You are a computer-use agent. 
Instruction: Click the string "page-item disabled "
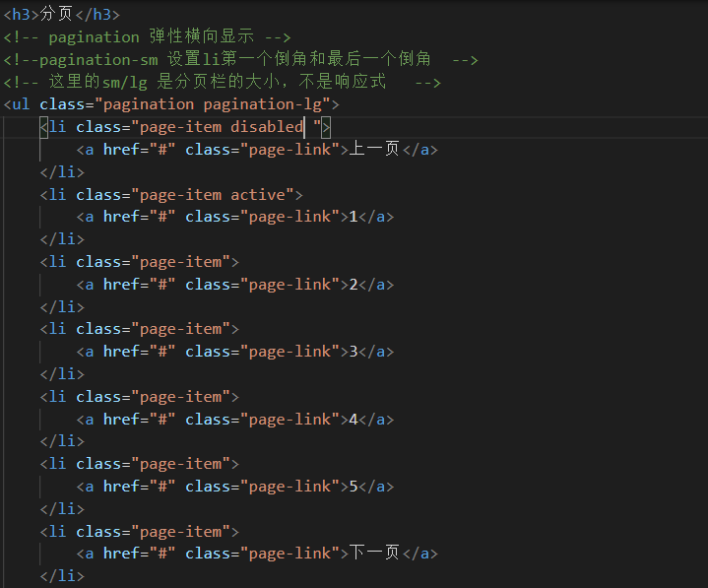(x=226, y=127)
